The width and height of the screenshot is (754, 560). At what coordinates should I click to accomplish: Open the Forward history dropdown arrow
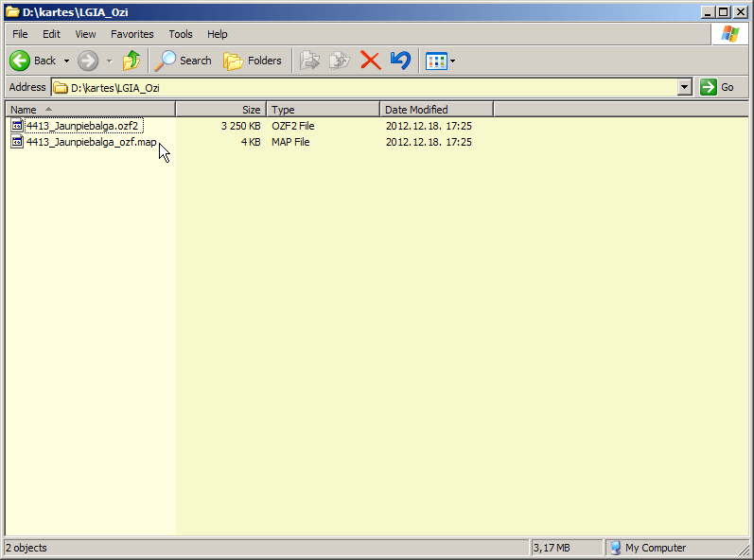point(109,61)
